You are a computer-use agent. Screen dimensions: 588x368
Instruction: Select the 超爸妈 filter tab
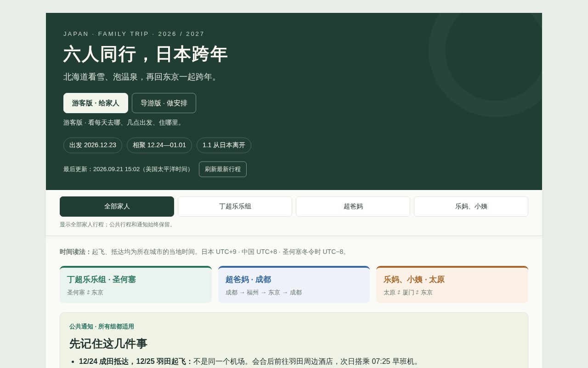[x=353, y=207]
